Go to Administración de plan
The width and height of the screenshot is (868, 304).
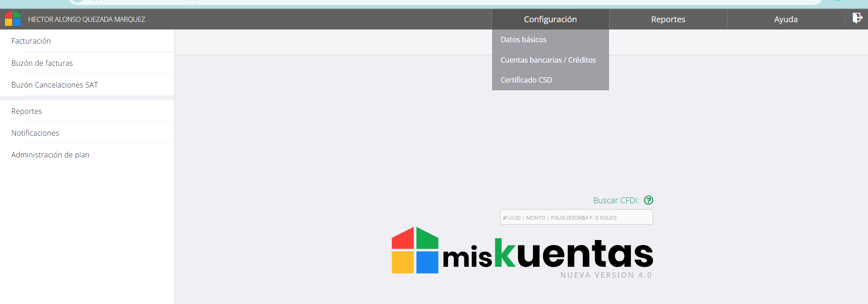point(50,155)
